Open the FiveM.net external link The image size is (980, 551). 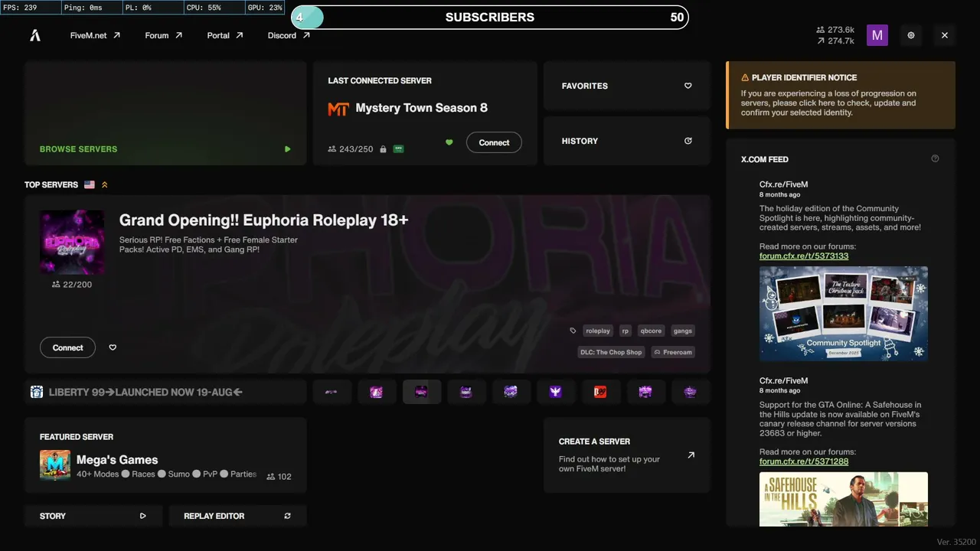point(95,35)
